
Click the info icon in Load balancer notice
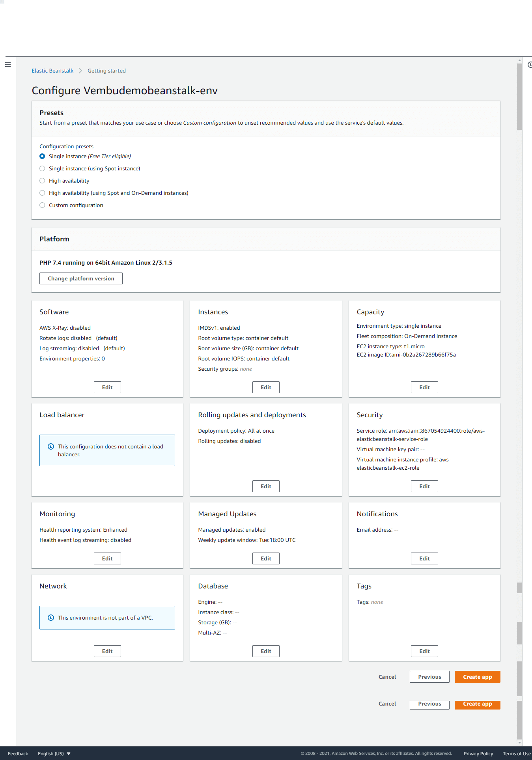tap(51, 446)
